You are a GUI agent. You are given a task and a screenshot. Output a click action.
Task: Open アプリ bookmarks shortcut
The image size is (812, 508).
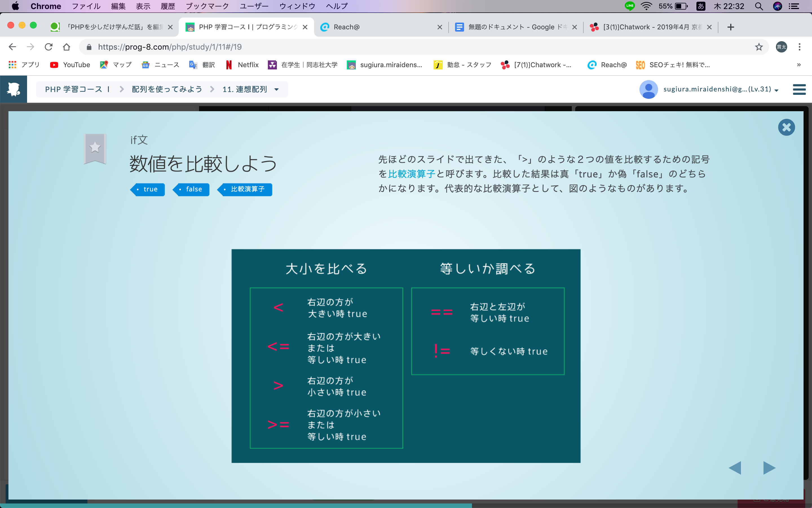coord(24,65)
